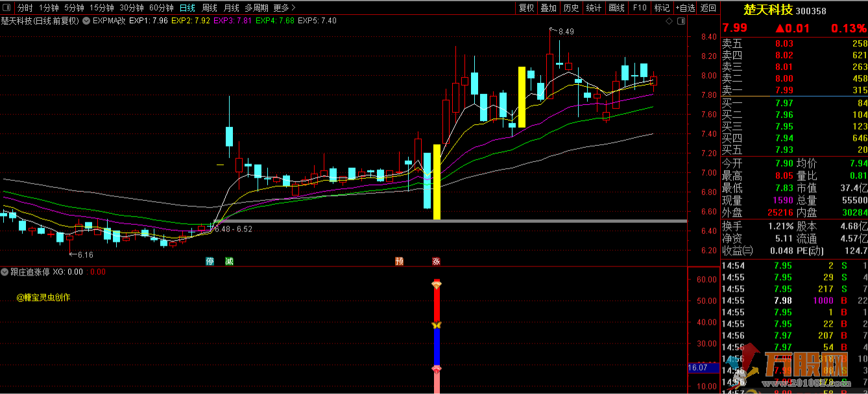Image resolution: width=868 pixels, height=394 pixels.
Task: Click the 卖五 ask row at 8.03
Action: pyautogui.click(x=795, y=43)
